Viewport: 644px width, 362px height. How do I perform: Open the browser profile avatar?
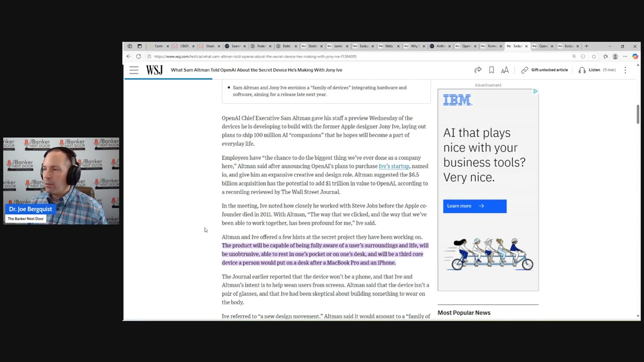(615, 56)
